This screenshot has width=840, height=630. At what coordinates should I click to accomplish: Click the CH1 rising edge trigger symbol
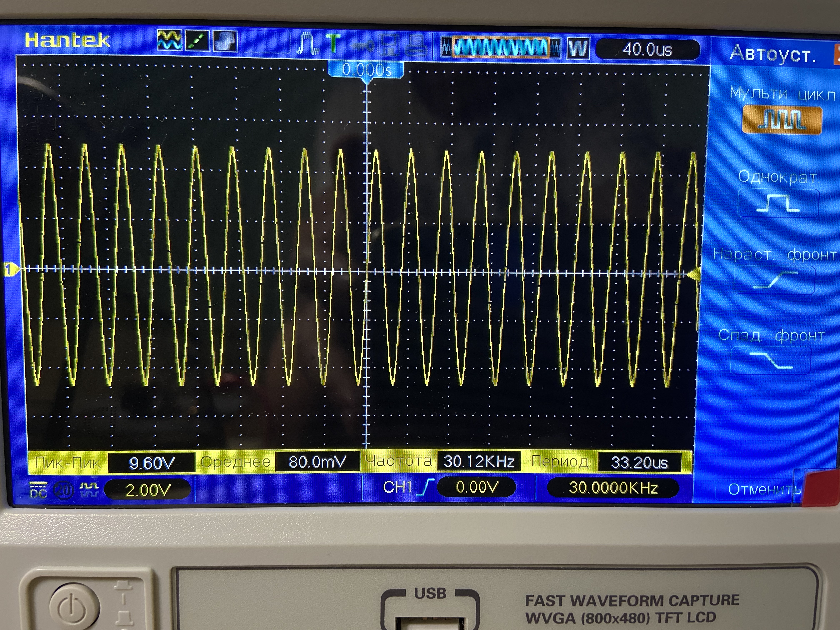426,487
